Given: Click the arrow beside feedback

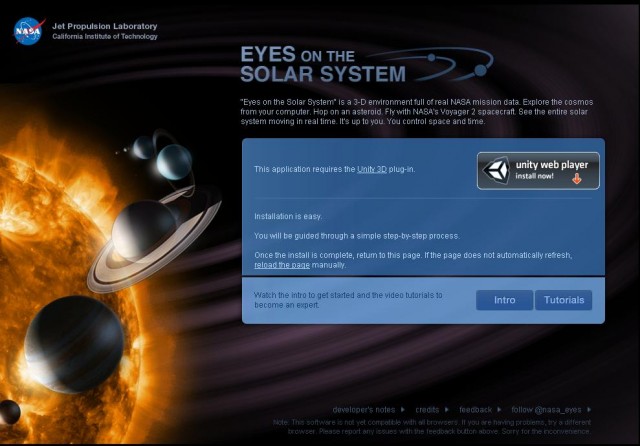Looking at the screenshot, I should coord(499,409).
